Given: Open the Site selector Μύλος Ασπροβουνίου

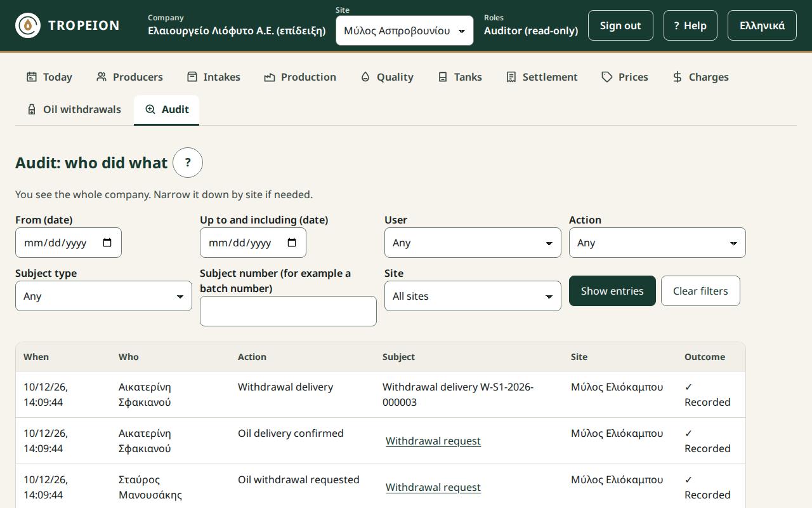Looking at the screenshot, I should [x=405, y=30].
